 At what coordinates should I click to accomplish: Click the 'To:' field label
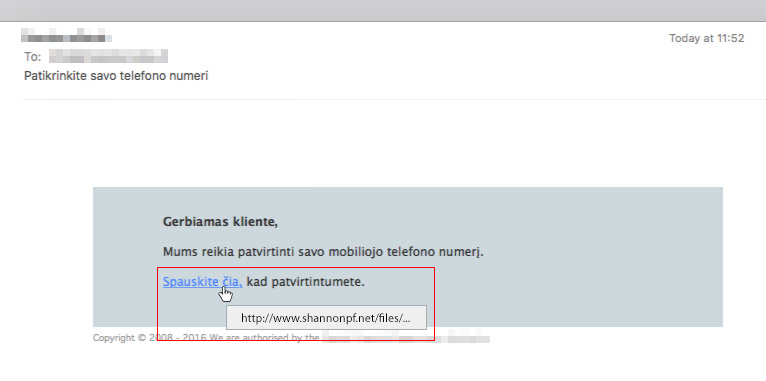pyautogui.click(x=33, y=57)
